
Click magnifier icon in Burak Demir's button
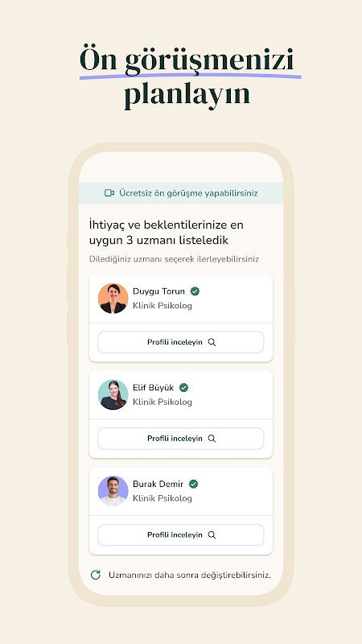212,535
